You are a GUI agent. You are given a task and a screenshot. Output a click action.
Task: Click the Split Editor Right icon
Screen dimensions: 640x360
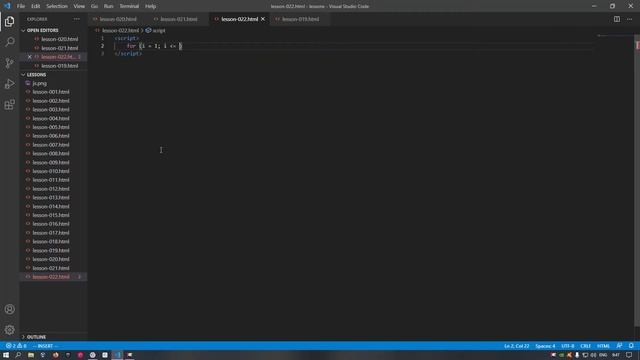pyautogui.click(x=617, y=19)
